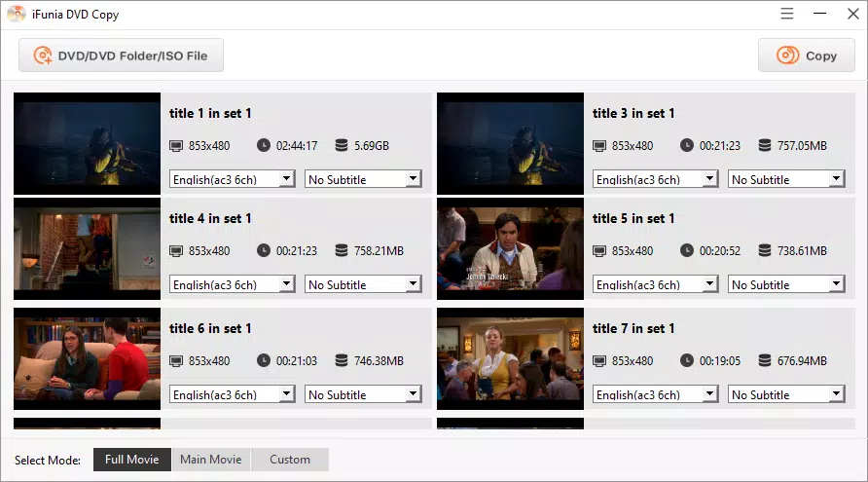Image resolution: width=868 pixels, height=482 pixels.
Task: Click file size disk icon for title 4
Action: pos(342,250)
